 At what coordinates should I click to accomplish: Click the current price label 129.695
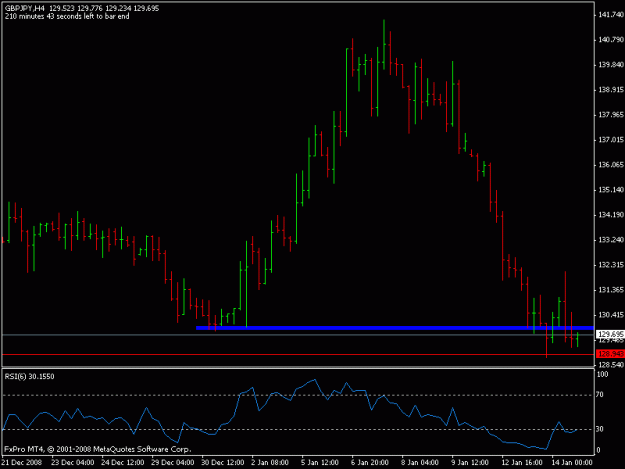coord(611,334)
